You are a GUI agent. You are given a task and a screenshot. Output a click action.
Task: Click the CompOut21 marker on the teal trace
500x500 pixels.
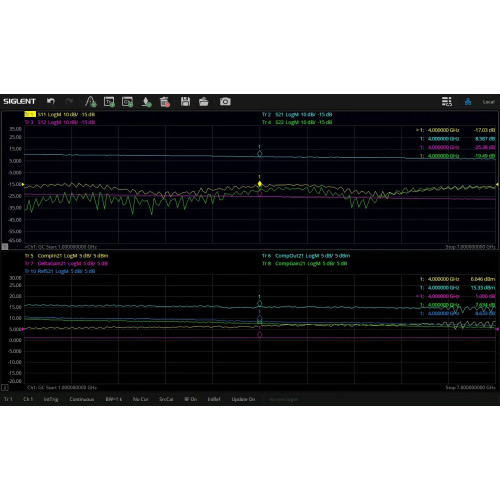(x=260, y=303)
